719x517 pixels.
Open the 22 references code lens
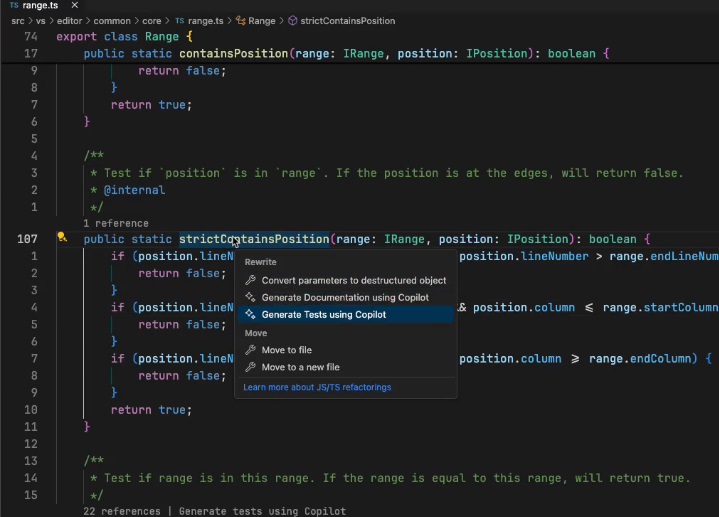[x=122, y=511]
